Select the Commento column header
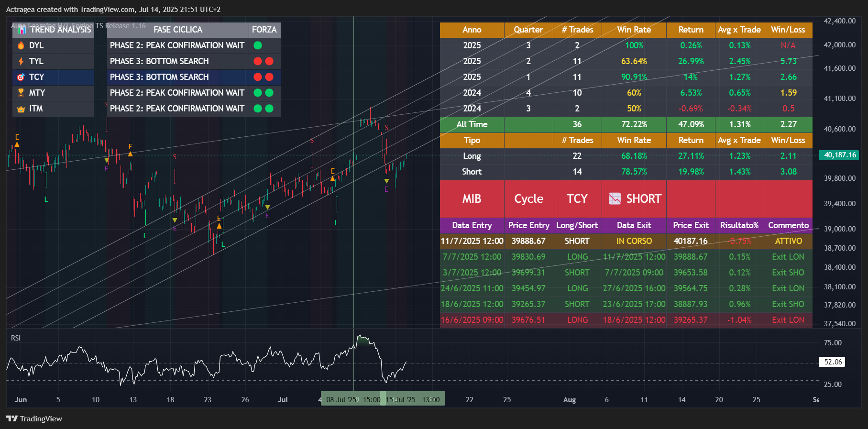 pyautogui.click(x=788, y=225)
